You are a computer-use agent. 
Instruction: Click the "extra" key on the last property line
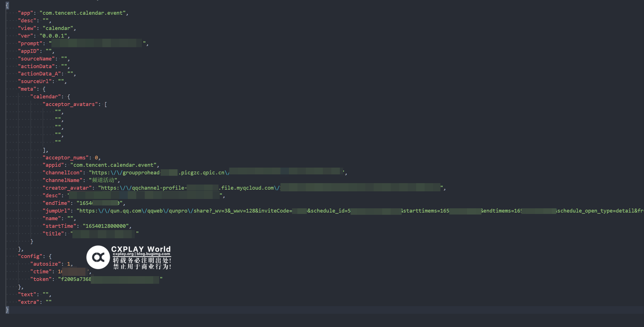tap(29, 302)
